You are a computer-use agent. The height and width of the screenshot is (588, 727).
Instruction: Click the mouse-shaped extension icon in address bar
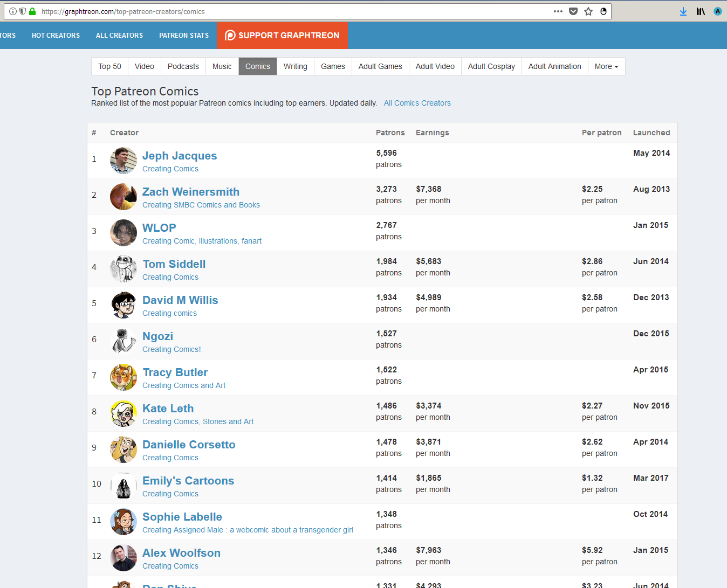point(603,11)
